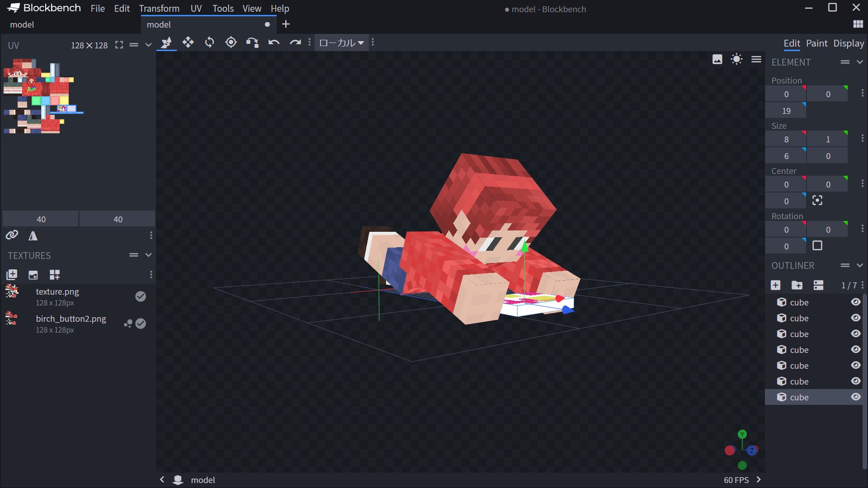
Task: Open the ローカル transform space dropdown
Action: point(341,43)
